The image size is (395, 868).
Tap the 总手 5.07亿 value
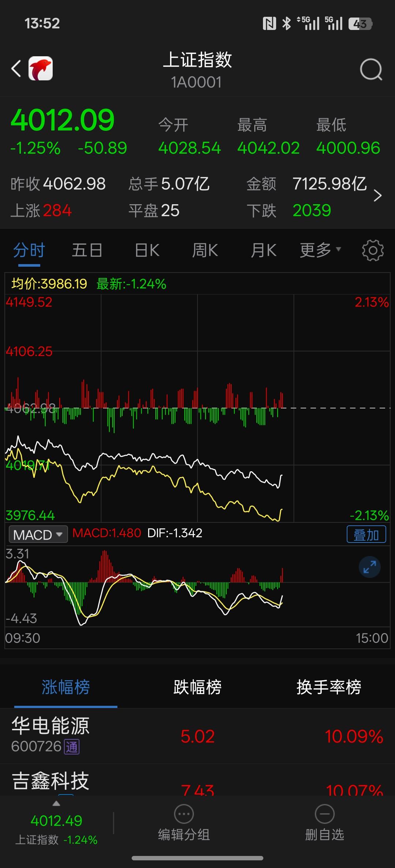(x=169, y=184)
